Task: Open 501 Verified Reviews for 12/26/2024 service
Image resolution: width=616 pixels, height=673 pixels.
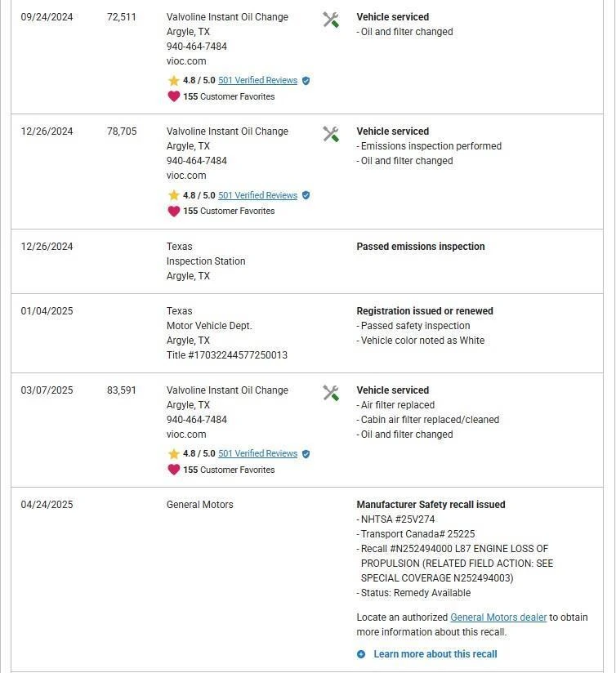Action: pos(257,195)
